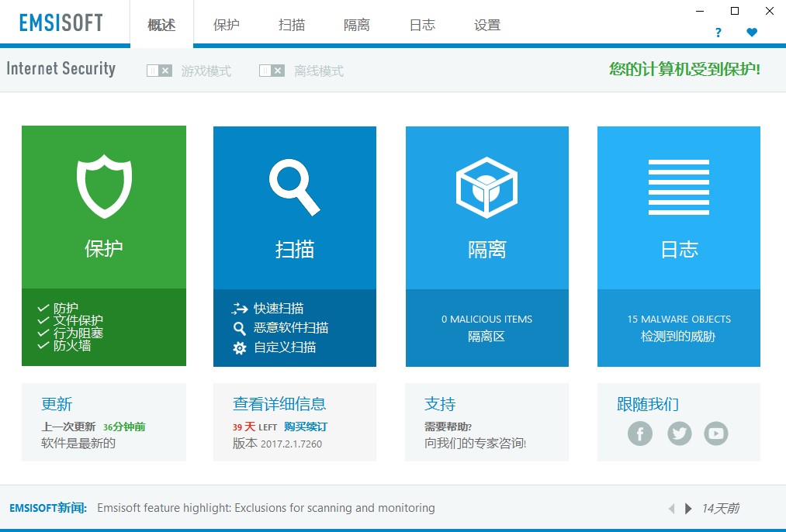Click the 更新 heading
The width and height of the screenshot is (786, 532).
click(x=57, y=404)
